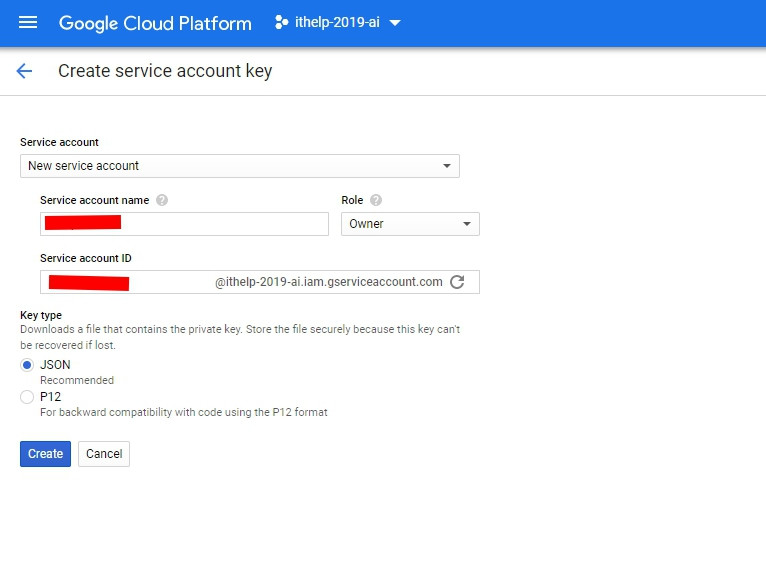Regenerate the service account ID
Screen dimensions: 766x579
(458, 282)
